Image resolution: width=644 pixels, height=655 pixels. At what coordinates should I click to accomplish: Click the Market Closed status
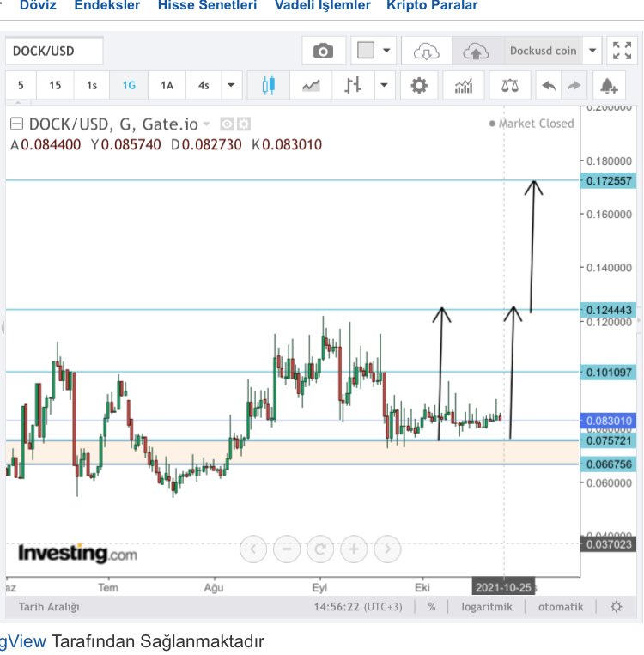click(x=532, y=124)
